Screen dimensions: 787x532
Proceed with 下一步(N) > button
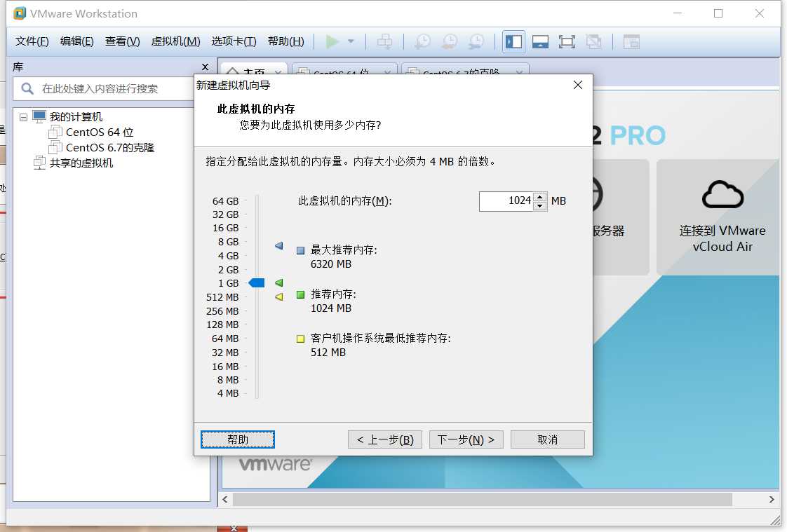coord(466,439)
